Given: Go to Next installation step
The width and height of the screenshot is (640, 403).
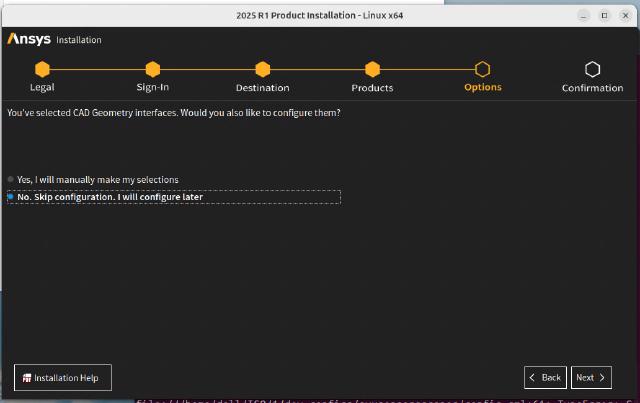Looking at the screenshot, I should (x=591, y=378).
